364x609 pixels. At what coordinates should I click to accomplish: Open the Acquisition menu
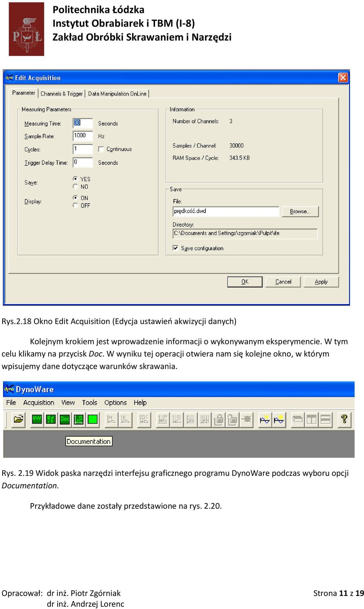tap(39, 402)
